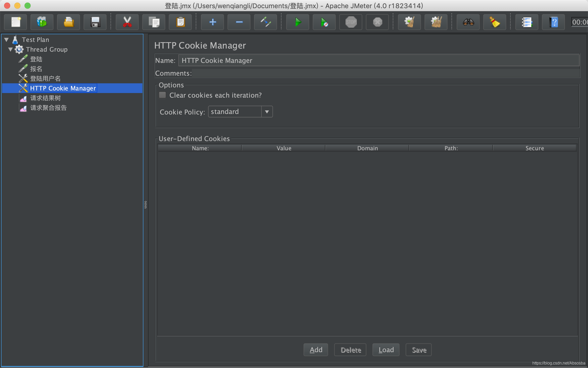Click the Stop test icon
This screenshot has width=588, height=368.
point(351,22)
